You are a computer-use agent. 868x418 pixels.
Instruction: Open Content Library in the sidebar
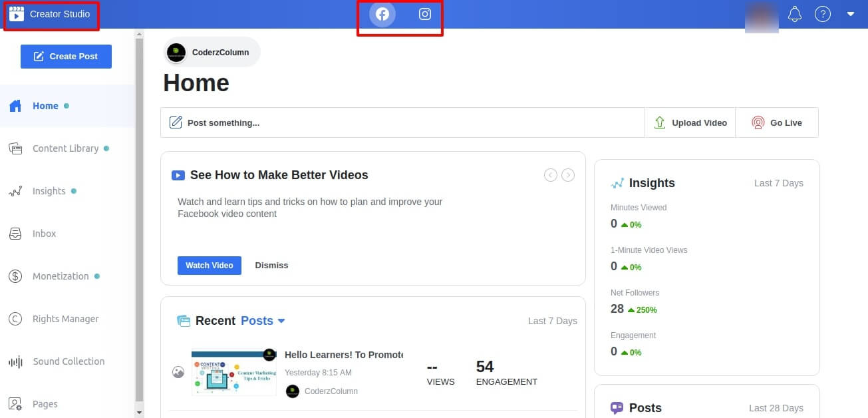pyautogui.click(x=67, y=148)
